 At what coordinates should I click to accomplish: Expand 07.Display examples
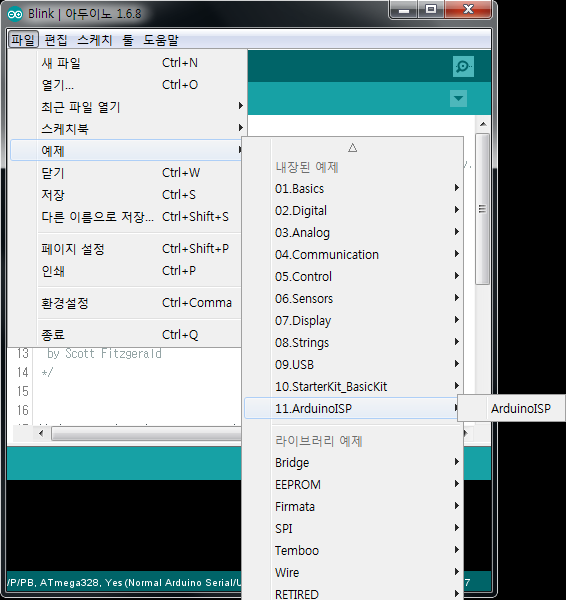(x=354, y=320)
